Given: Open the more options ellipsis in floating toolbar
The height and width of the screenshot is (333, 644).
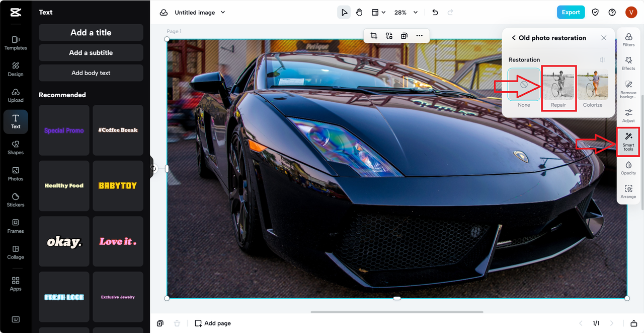Looking at the screenshot, I should [419, 36].
